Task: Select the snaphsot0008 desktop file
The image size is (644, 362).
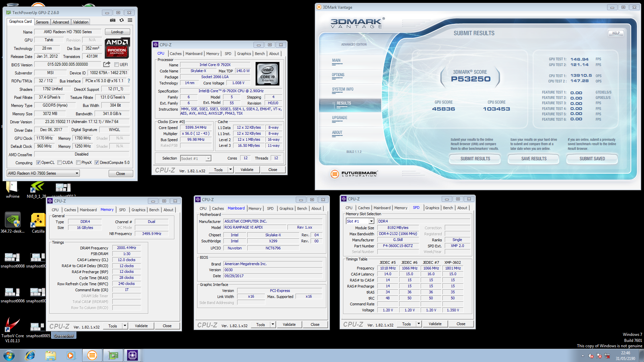Action: click(x=12, y=260)
